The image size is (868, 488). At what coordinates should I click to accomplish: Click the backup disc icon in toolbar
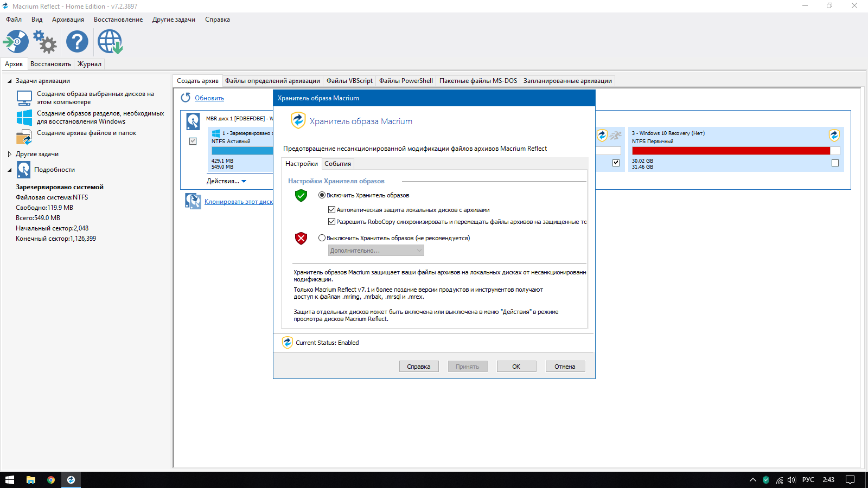(x=16, y=42)
